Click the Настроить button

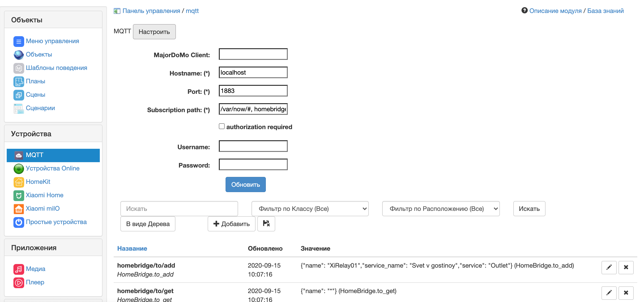(x=154, y=32)
